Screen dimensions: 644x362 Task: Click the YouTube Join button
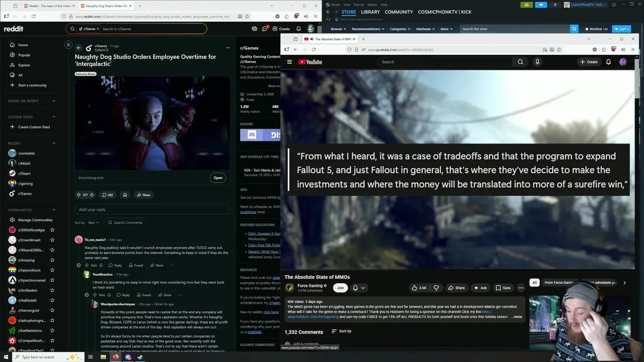[340, 288]
